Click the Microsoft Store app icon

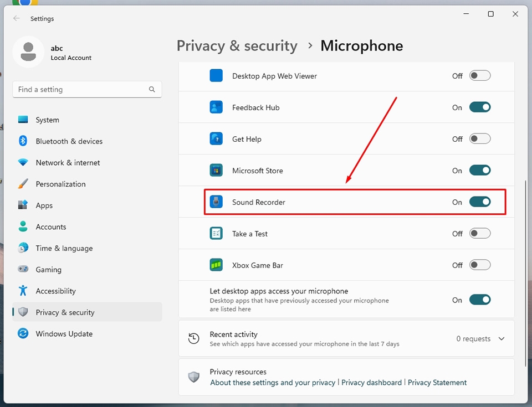click(216, 170)
